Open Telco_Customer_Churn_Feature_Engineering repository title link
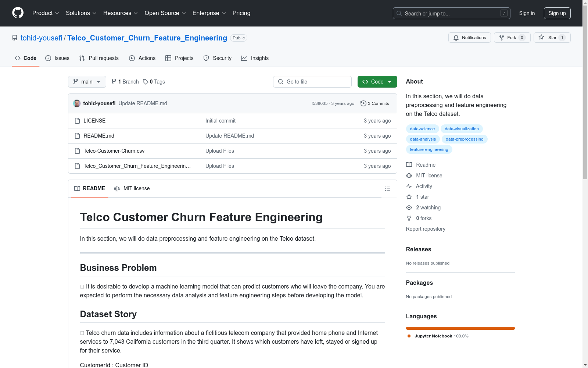588x368 pixels. pyautogui.click(x=147, y=38)
